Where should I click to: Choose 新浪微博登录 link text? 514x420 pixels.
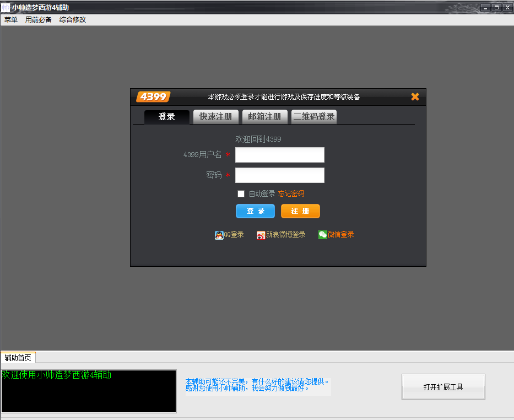click(x=285, y=234)
